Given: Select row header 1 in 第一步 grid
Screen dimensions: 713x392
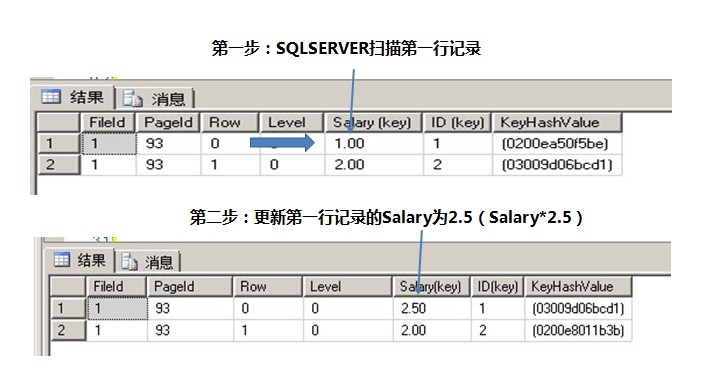Looking at the screenshot, I should [x=58, y=144].
